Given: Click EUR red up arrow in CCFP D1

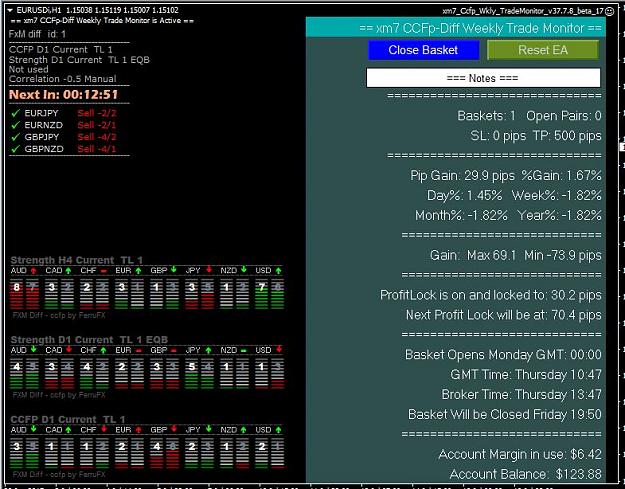Looking at the screenshot, I should click(138, 430).
